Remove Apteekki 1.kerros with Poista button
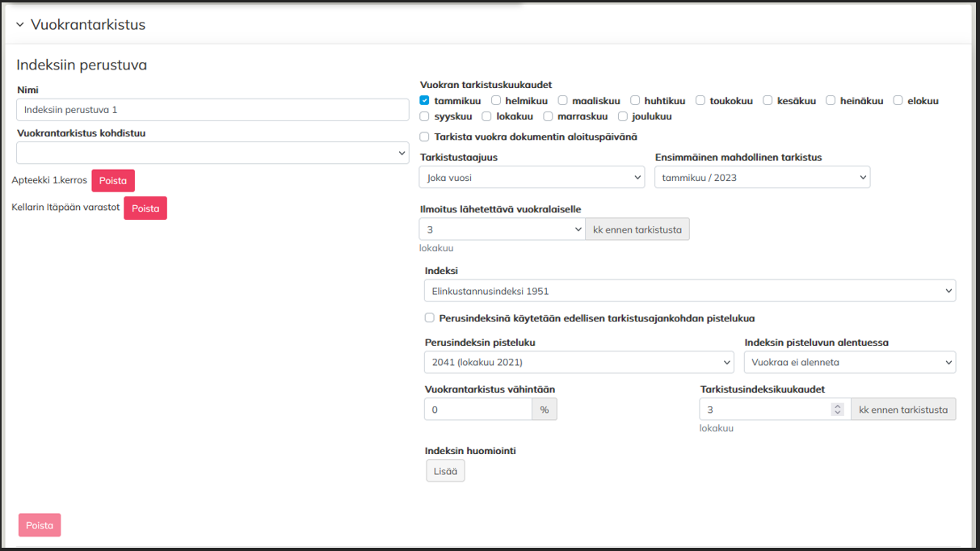The height and width of the screenshot is (551, 980). pyautogui.click(x=113, y=181)
